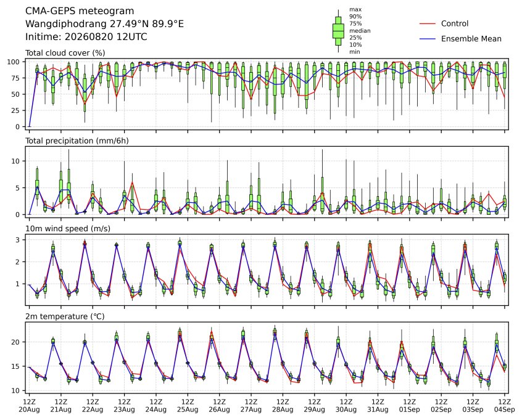
Task: Click the Wangdiphodrang location text
Action: pyautogui.click(x=104, y=24)
